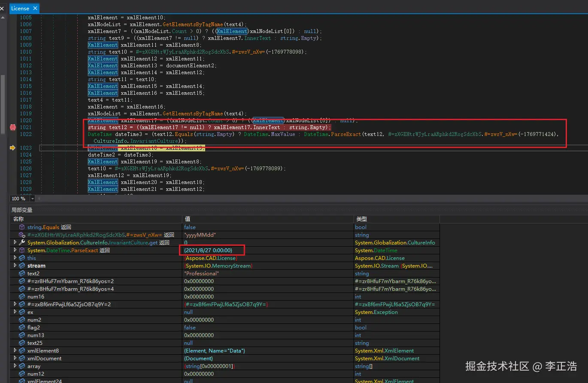Click the wrench icon beside InvariantCulture.get

click(22, 243)
